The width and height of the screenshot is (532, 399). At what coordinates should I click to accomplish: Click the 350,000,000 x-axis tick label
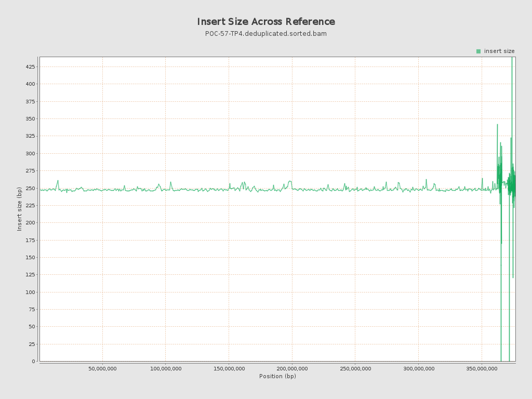482,368
